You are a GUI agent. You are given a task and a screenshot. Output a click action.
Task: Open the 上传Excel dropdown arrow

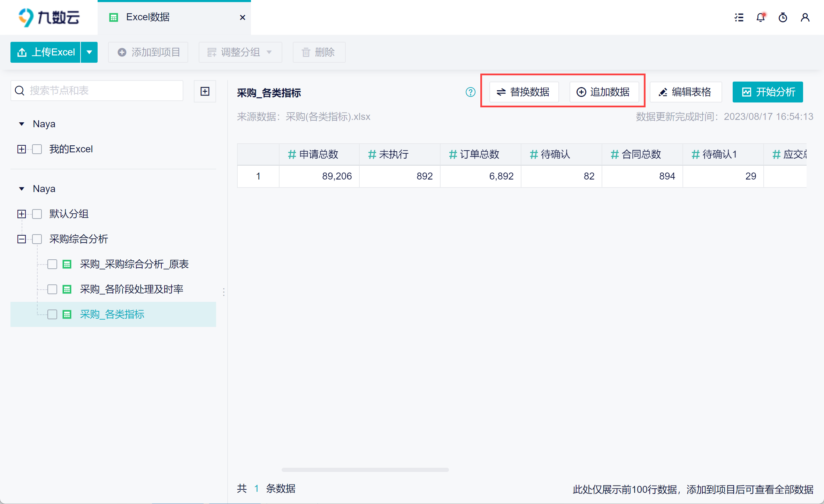coord(89,52)
